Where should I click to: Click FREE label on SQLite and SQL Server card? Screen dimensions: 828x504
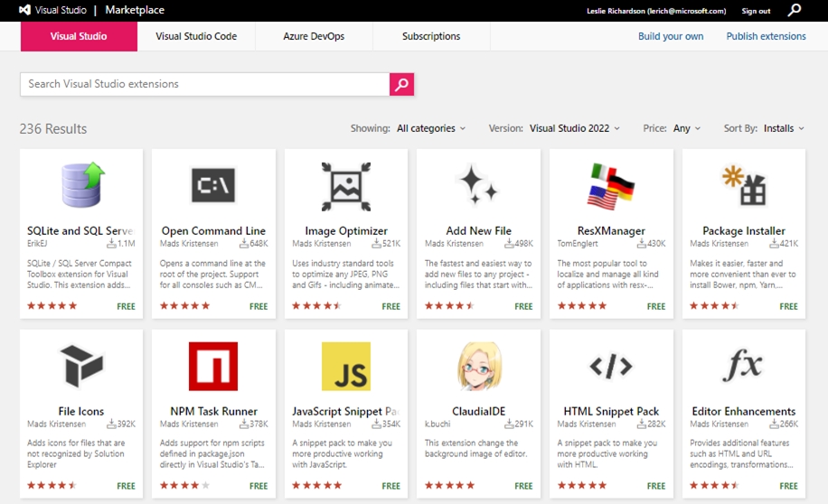127,306
